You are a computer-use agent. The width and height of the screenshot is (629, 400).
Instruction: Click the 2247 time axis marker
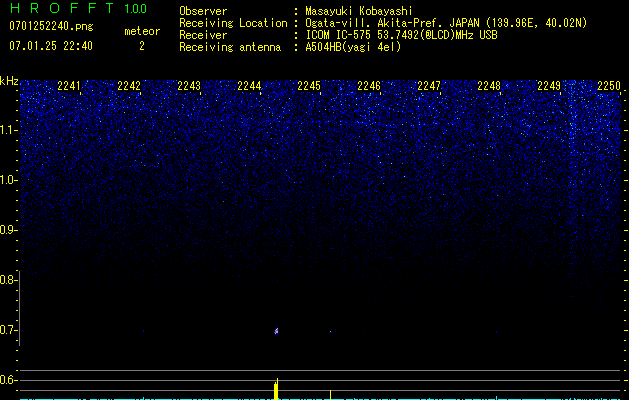tap(429, 86)
